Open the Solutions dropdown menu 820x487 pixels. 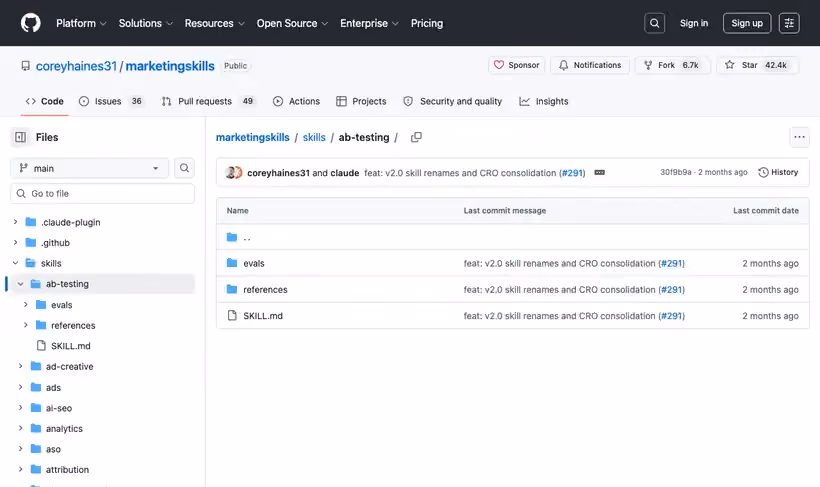(x=145, y=24)
